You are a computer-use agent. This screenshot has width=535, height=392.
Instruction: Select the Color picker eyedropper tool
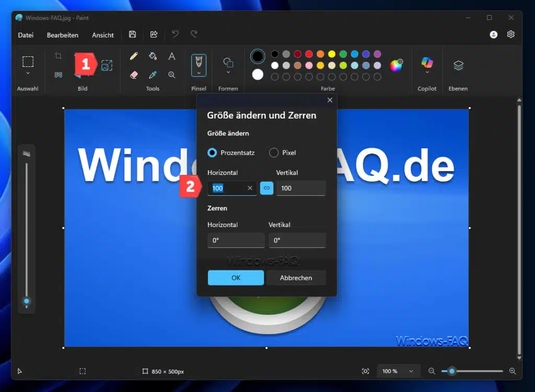[x=153, y=75]
